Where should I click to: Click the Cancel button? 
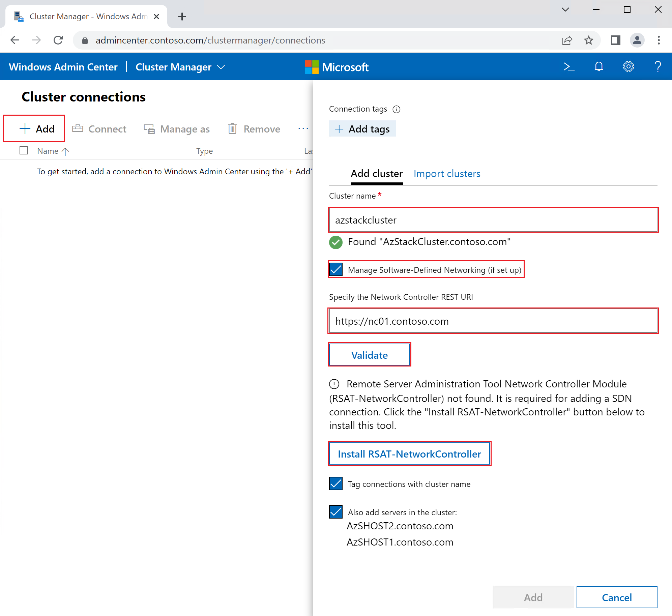click(616, 597)
